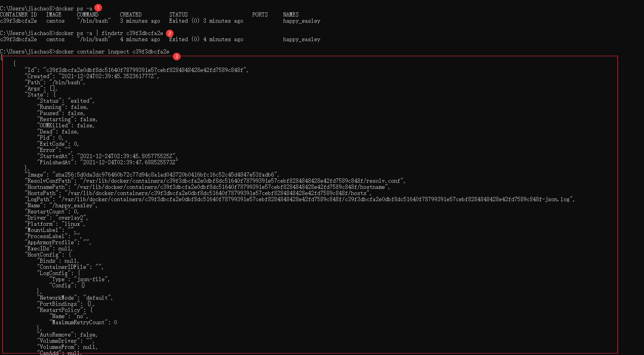Select the "CREATED" column header
Screen dimensions: 644x355
click(131, 15)
